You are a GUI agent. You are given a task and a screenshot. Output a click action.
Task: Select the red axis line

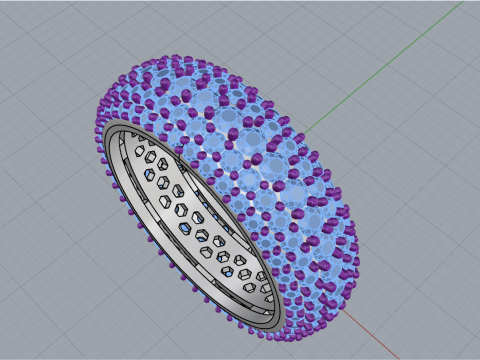[x=370, y=334]
